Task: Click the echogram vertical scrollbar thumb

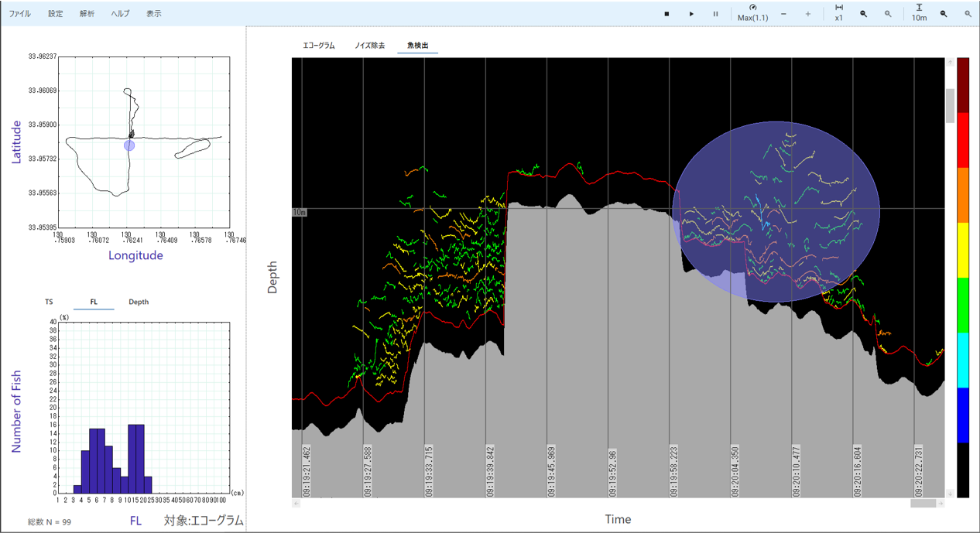Action: [x=950, y=105]
